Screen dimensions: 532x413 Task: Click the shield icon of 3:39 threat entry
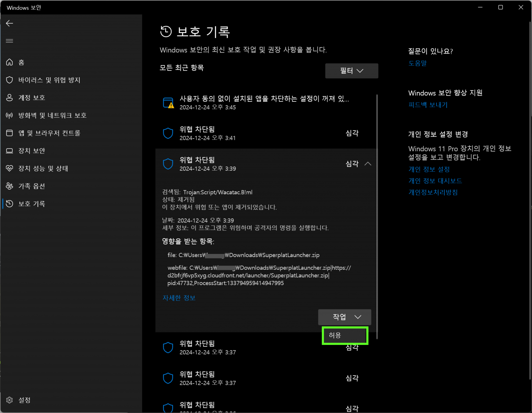point(168,164)
